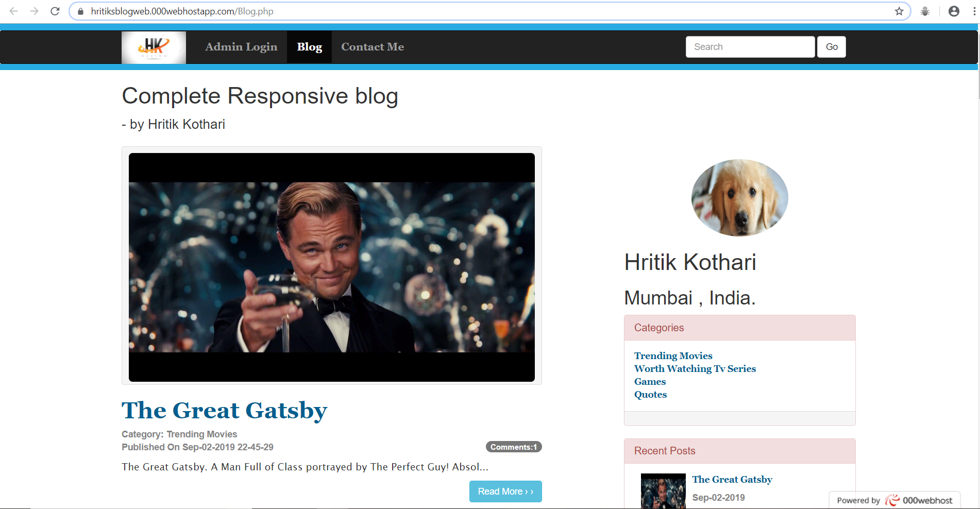Viewport: 980px width, 509px height.
Task: Open Worth Watching Tv Series category
Action: click(x=695, y=369)
